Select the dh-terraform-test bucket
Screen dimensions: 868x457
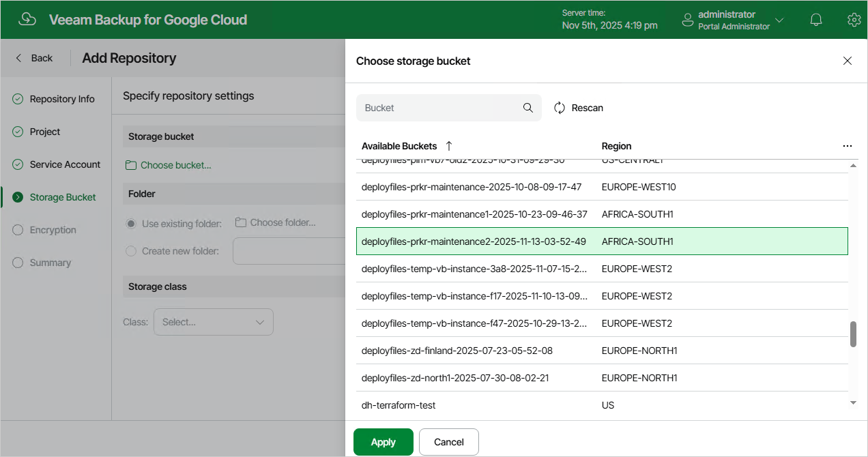pos(602,405)
